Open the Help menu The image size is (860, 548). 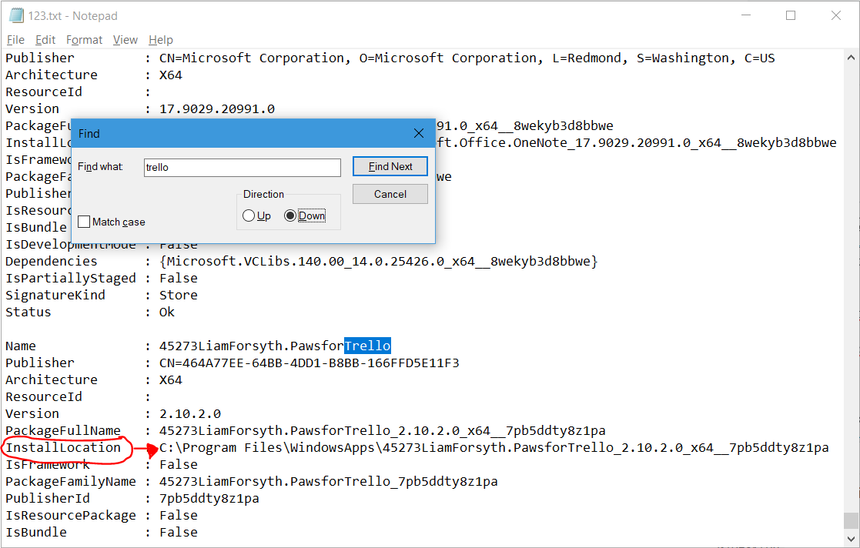161,40
